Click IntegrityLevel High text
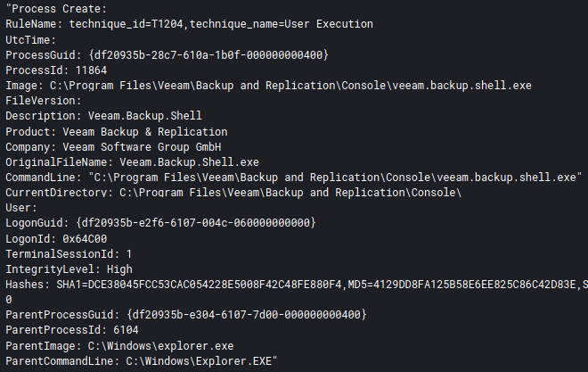 coord(119,269)
